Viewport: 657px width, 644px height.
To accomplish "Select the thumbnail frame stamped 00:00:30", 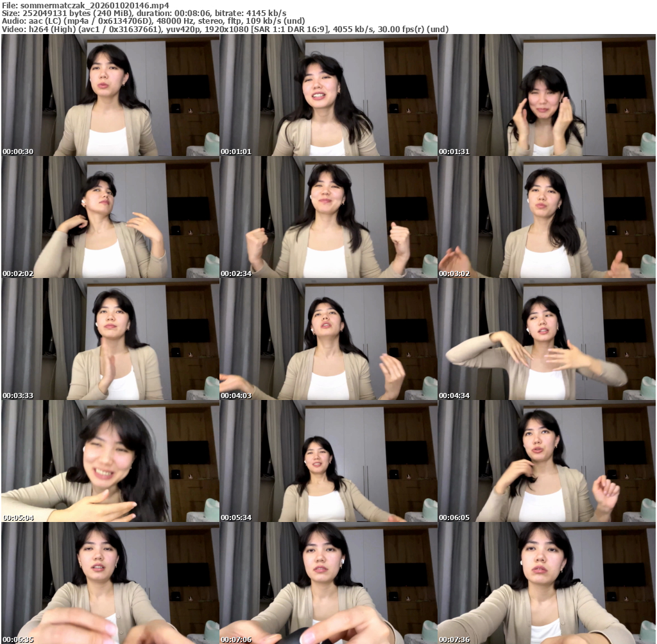I will point(110,95).
